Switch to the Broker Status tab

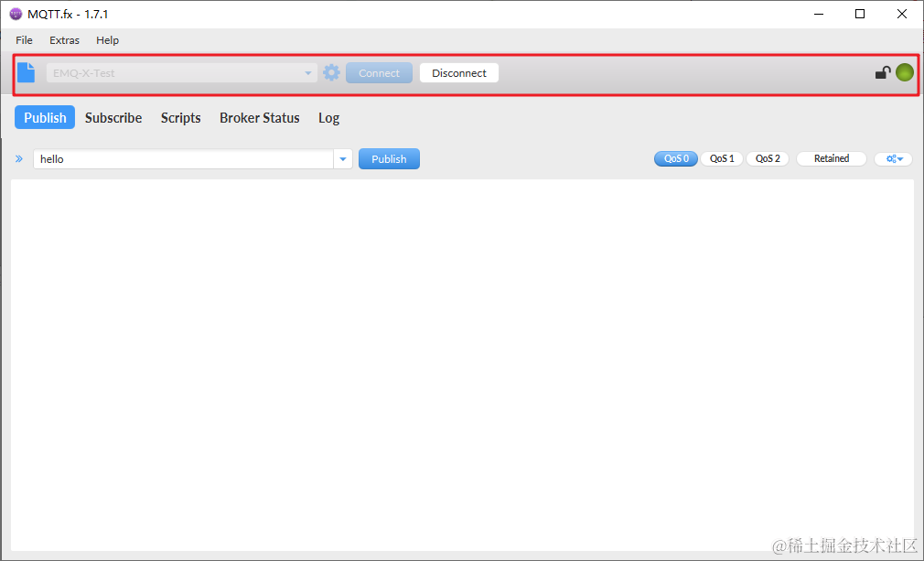pos(259,117)
